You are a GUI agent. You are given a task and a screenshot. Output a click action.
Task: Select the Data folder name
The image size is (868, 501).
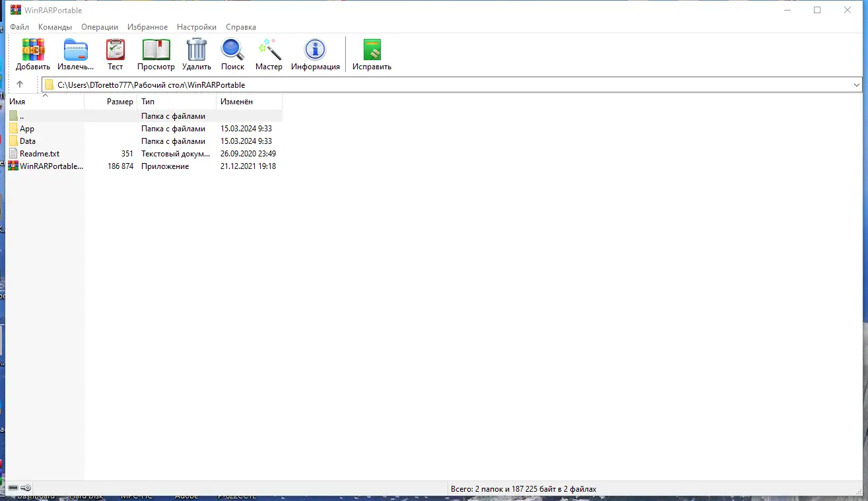[28, 141]
